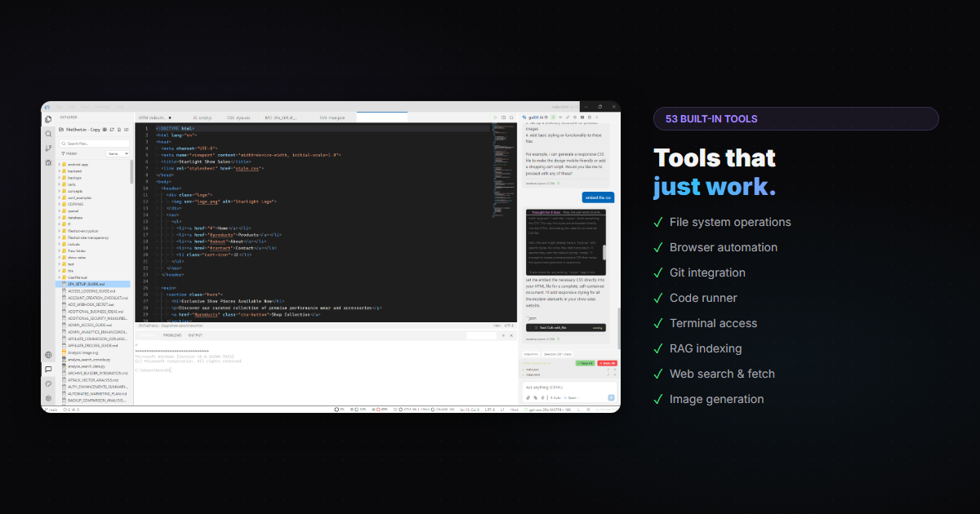Screen dimensions: 980x514
Task: Open the PROBLEMS panel tab
Action: (171, 335)
